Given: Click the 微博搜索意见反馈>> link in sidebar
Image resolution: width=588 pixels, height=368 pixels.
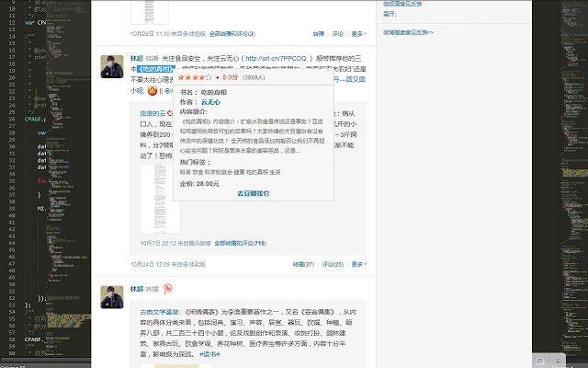Looking at the screenshot, I should click(x=408, y=33).
